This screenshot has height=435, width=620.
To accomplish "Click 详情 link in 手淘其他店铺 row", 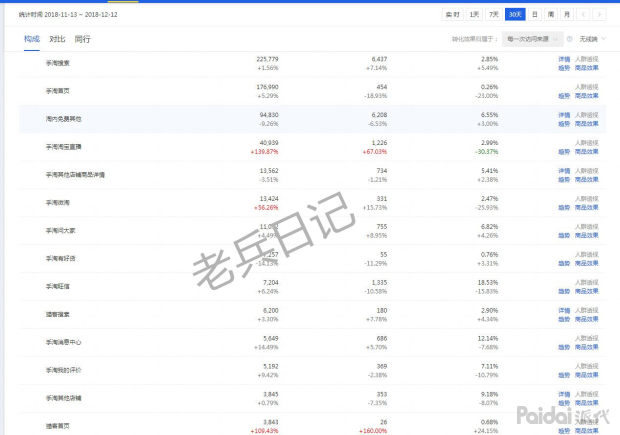I will pyautogui.click(x=564, y=394).
